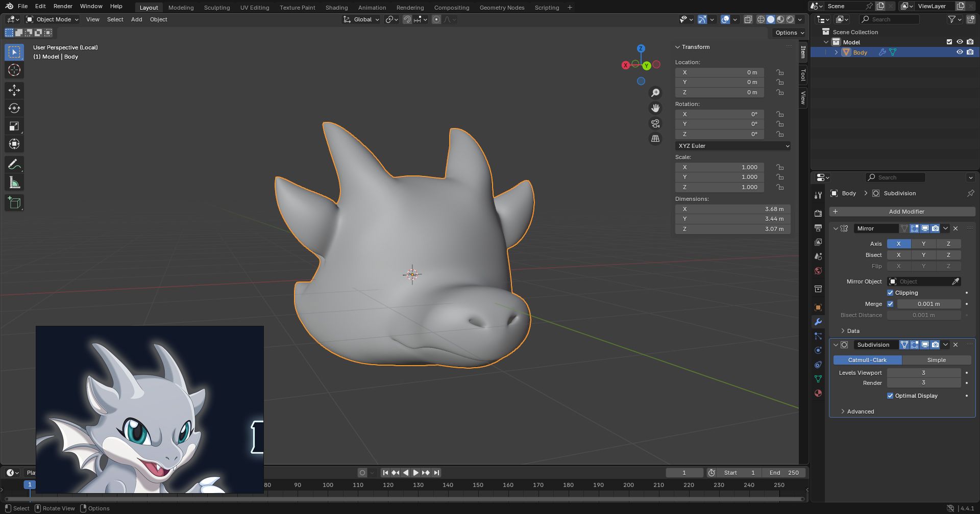Jump to the end frame button
Image resolution: width=980 pixels, height=514 pixels.
436,473
